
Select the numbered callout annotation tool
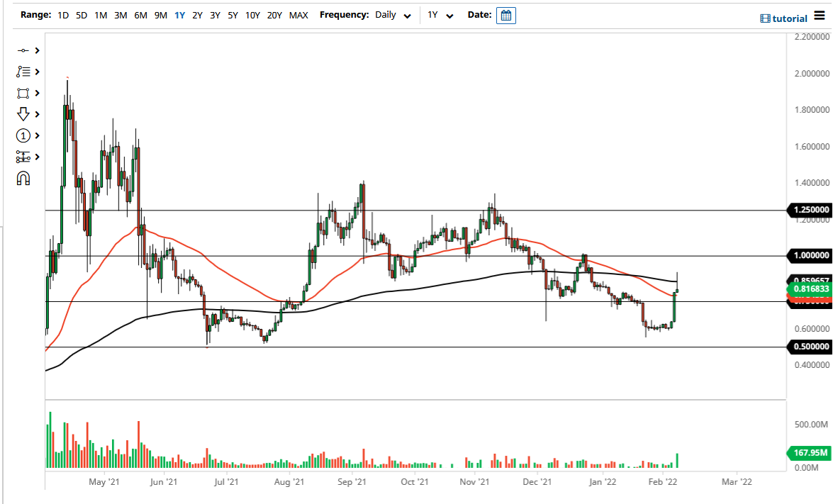click(x=22, y=135)
